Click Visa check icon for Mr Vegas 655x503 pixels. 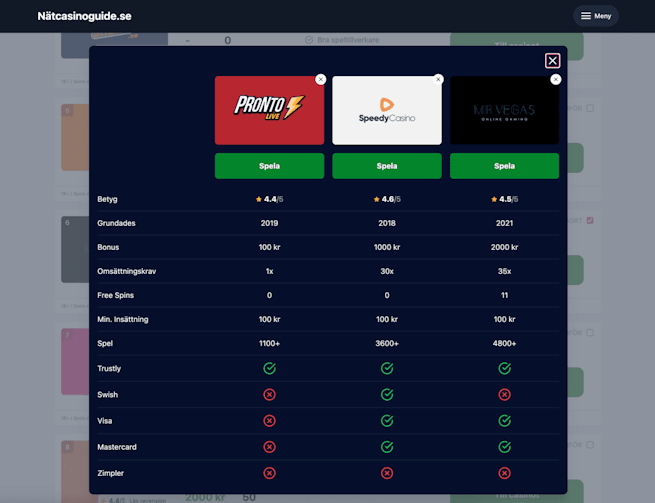[x=505, y=421]
